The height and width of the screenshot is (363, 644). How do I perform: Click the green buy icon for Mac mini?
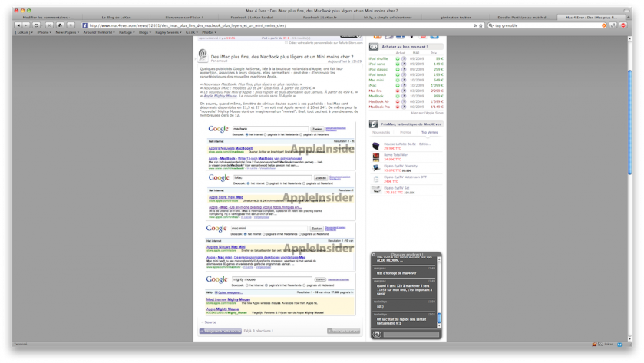397,80
